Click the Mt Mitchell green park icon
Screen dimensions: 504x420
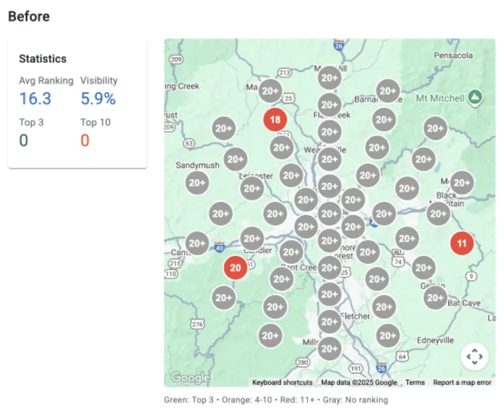point(475,97)
